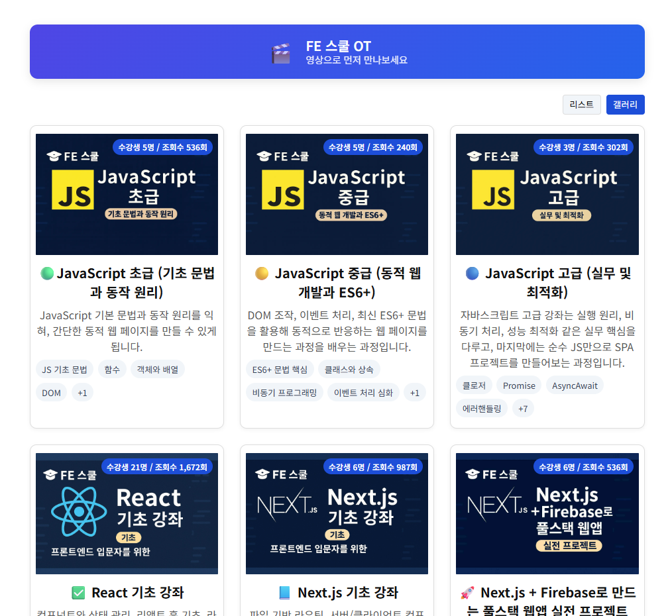The image size is (672, 616).
Task: Open the FE 스쿨 OT video banner
Action: pos(337,52)
